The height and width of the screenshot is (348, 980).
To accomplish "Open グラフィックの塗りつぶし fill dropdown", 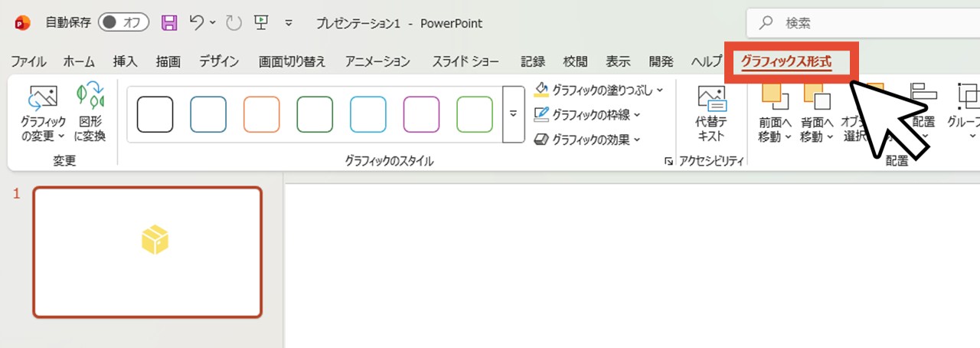I will tap(599, 90).
